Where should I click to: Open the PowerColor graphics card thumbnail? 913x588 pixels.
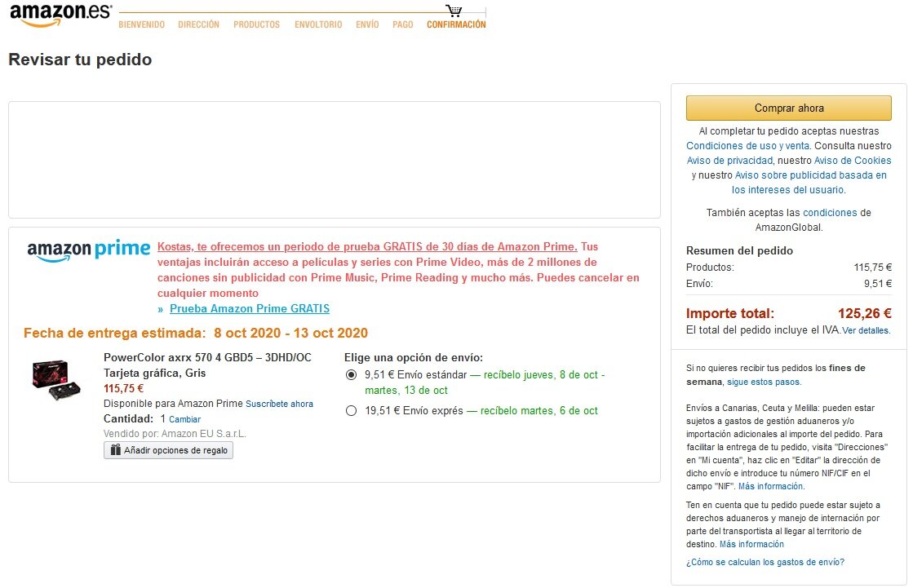(x=56, y=380)
